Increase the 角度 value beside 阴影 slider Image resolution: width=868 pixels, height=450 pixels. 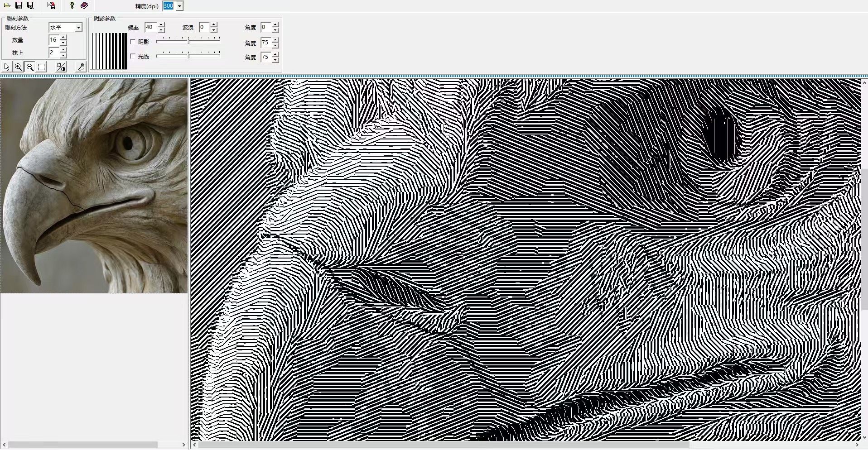(x=275, y=40)
